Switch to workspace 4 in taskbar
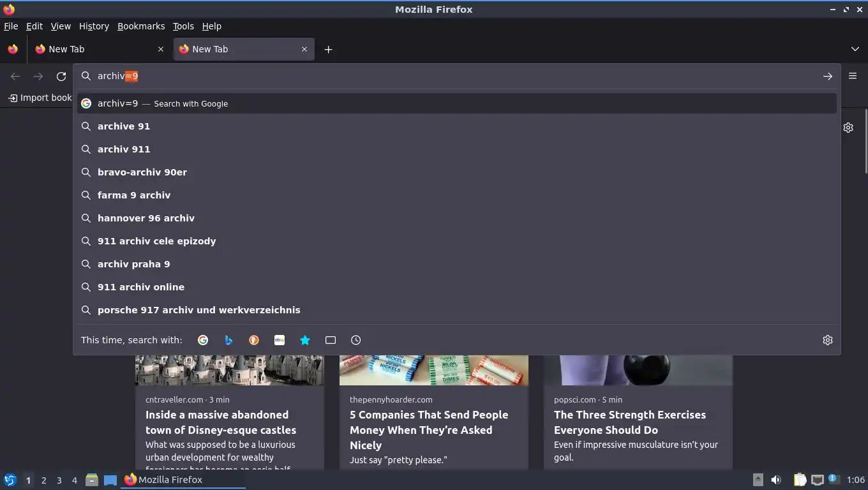The height and width of the screenshot is (490, 868). (74, 480)
